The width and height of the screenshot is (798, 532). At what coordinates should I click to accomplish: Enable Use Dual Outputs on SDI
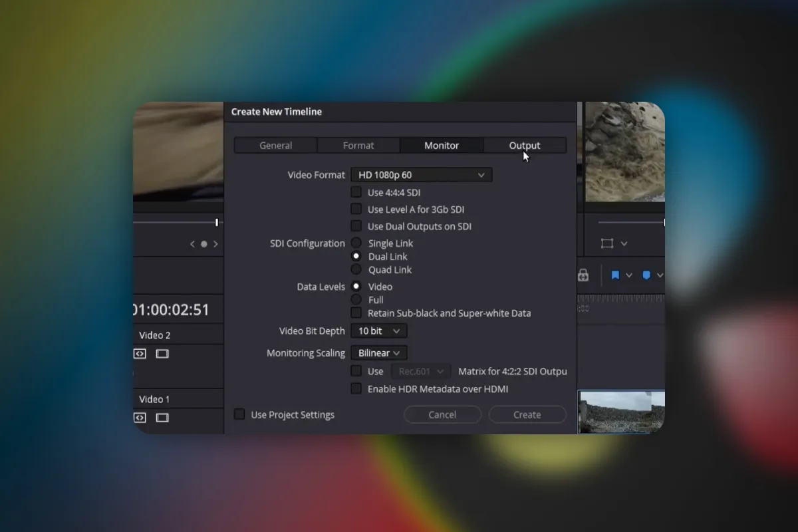point(356,226)
